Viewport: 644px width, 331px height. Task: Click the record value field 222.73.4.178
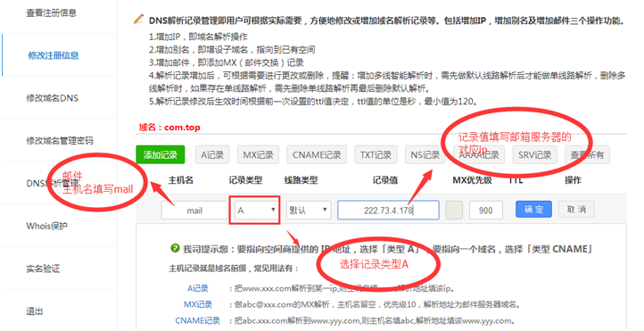click(x=388, y=211)
